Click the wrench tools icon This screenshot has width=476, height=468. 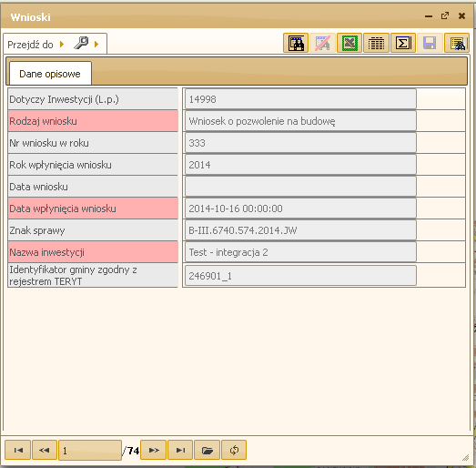[x=81, y=43]
